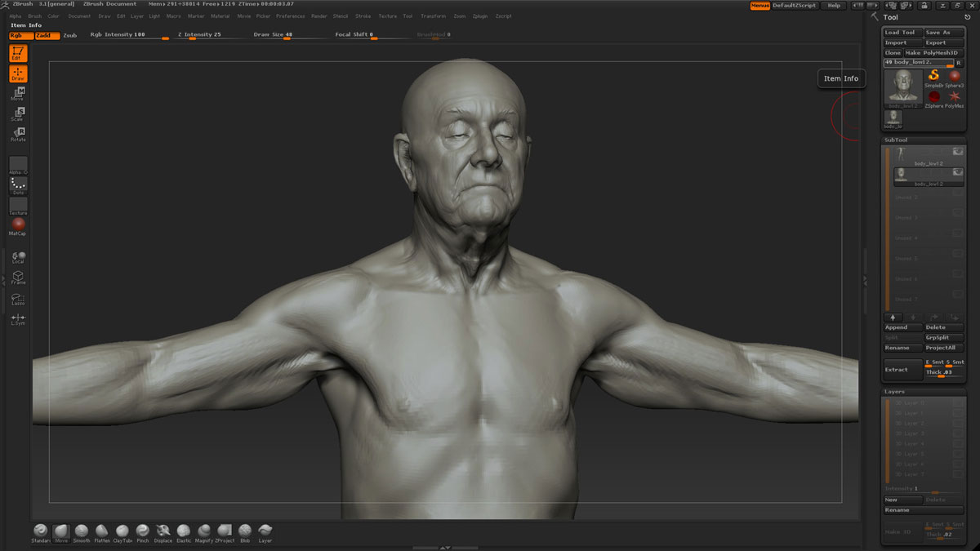The width and height of the screenshot is (980, 551).
Task: Open the MatCap material picker
Action: (x=18, y=225)
